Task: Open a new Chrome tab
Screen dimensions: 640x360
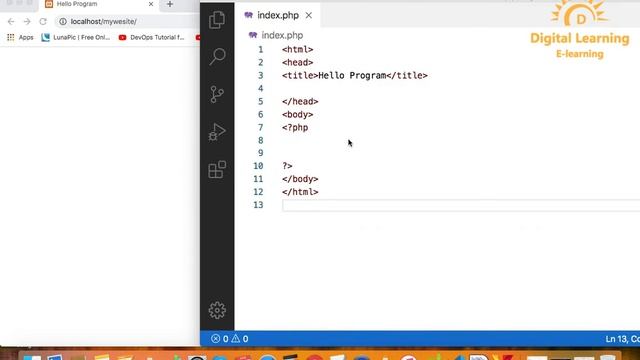Action: point(170,4)
